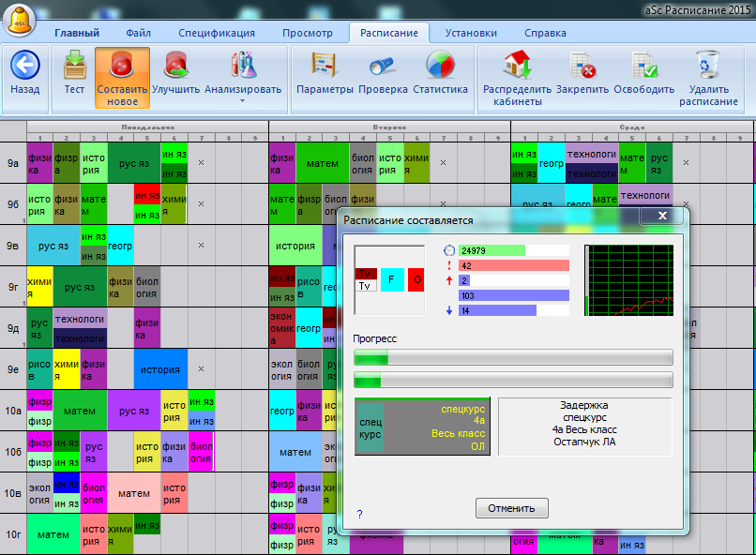
Task: Click Удалить расписание recycle bin icon
Action: point(708,66)
